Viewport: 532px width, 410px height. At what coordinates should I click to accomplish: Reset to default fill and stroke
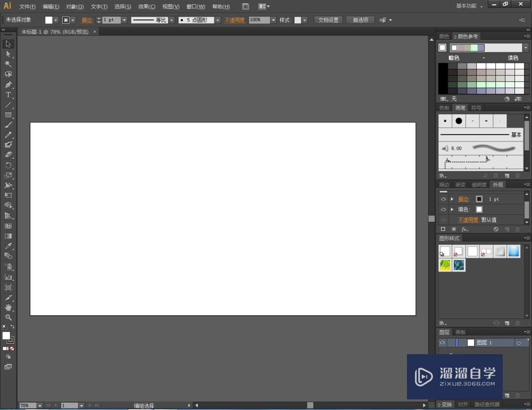tap(4, 327)
